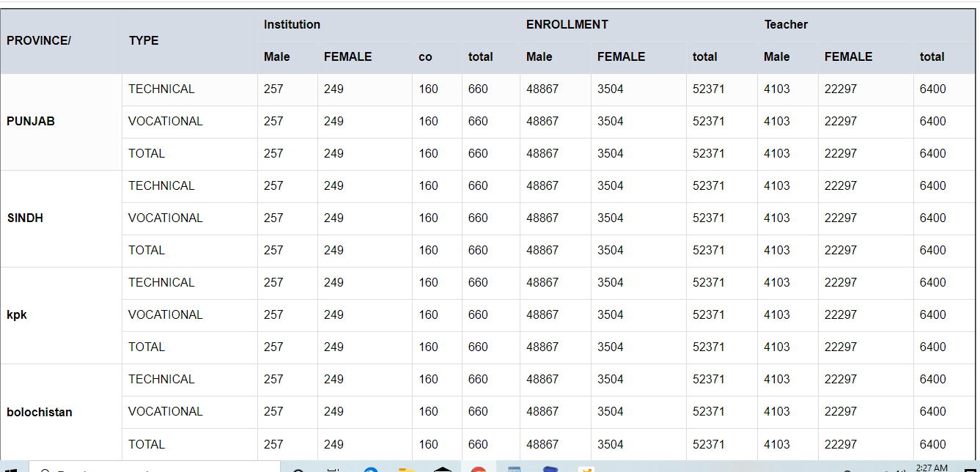Select the TYPE column header
The width and height of the screenshot is (980, 472).
tap(144, 41)
